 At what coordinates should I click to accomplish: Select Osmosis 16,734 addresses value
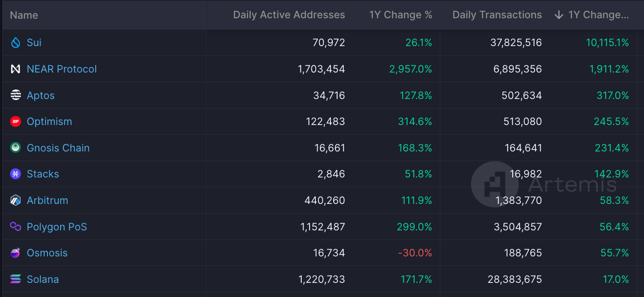tap(330, 253)
